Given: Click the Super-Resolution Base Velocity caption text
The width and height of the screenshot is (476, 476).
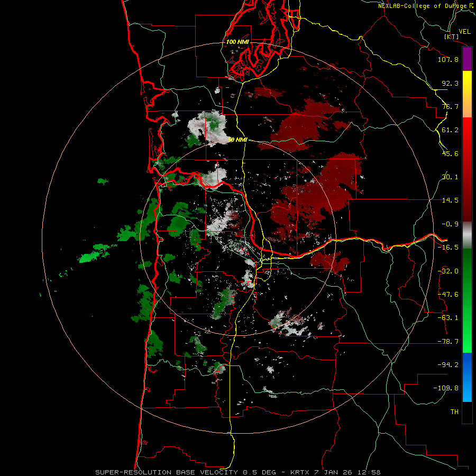Looking at the screenshot, I should click(x=237, y=472).
